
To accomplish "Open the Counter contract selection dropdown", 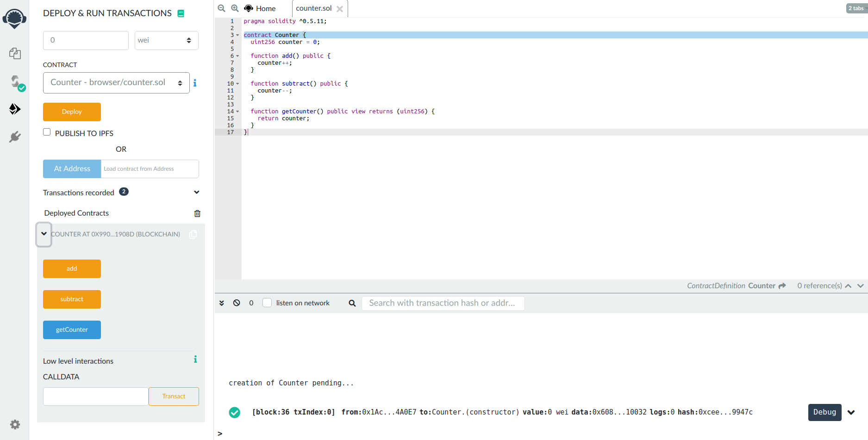I will [x=116, y=83].
